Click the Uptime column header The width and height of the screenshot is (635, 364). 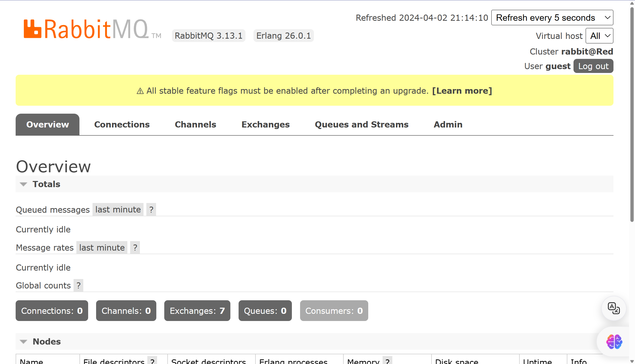[537, 361]
